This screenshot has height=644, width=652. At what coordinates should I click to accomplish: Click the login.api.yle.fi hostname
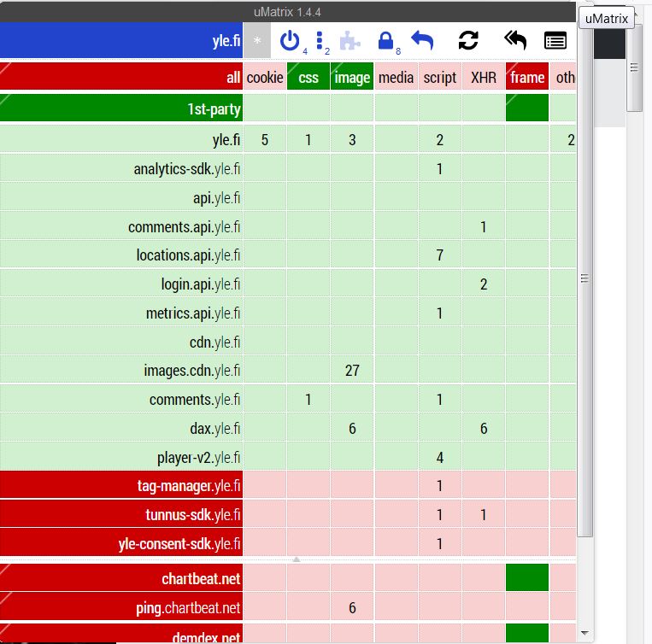121,284
